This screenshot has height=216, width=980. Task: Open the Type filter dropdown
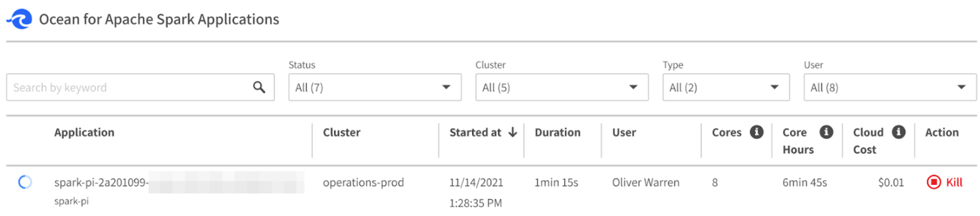[726, 87]
